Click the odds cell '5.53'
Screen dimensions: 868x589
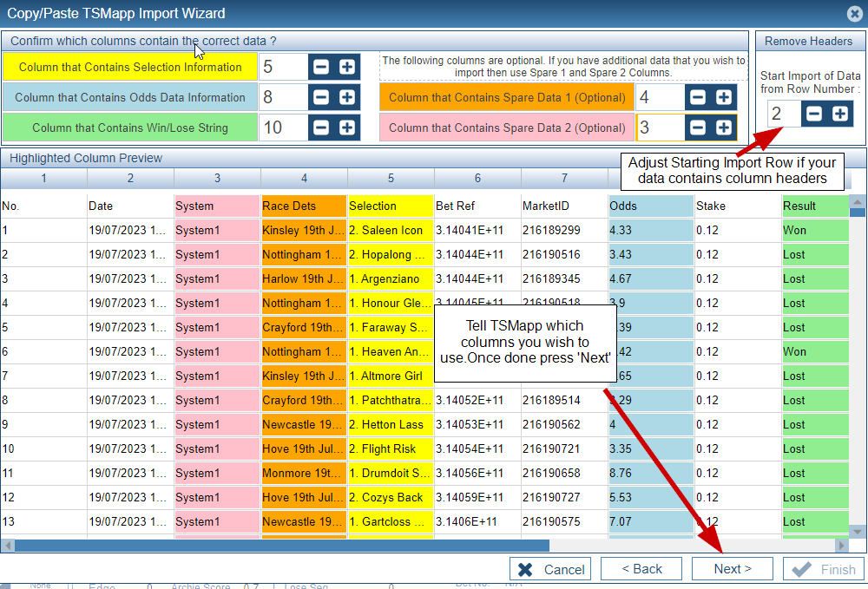pyautogui.click(x=651, y=497)
